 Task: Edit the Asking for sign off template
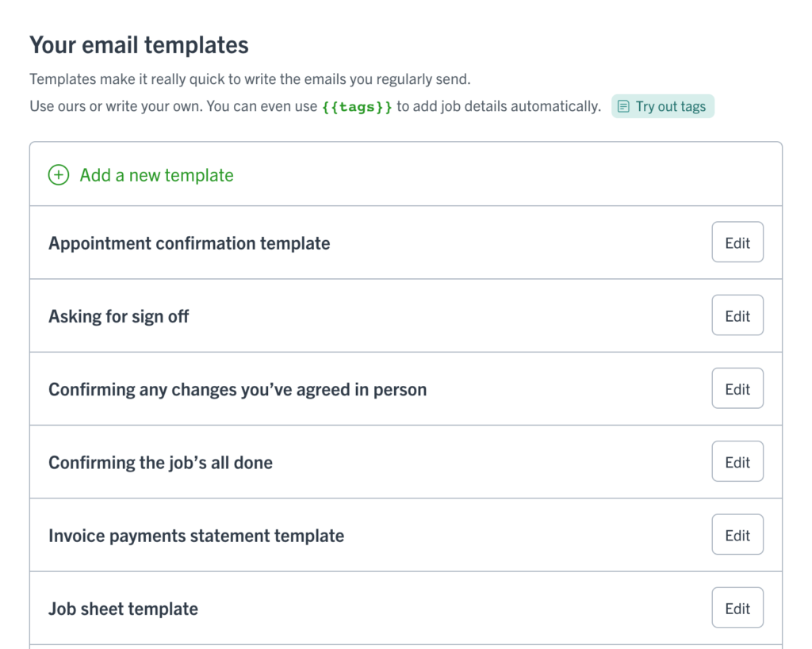pyautogui.click(x=737, y=315)
